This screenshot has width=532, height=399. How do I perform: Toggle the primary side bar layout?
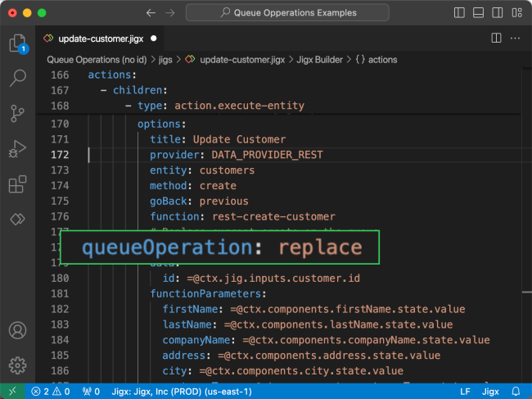(x=460, y=13)
